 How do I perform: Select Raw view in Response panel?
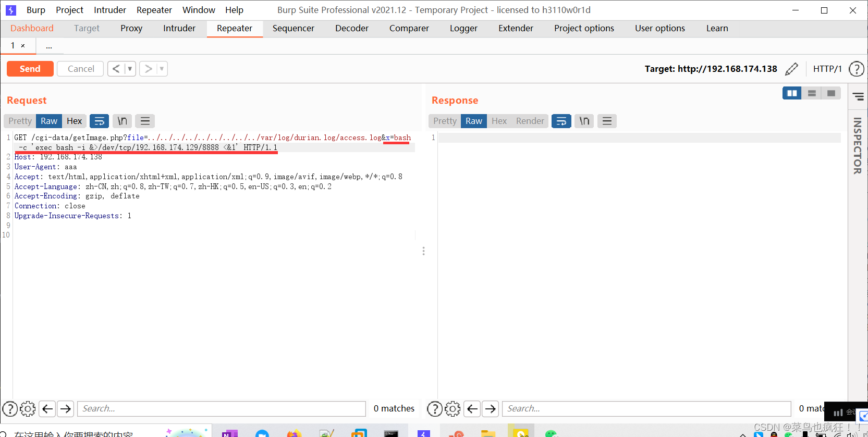(474, 121)
